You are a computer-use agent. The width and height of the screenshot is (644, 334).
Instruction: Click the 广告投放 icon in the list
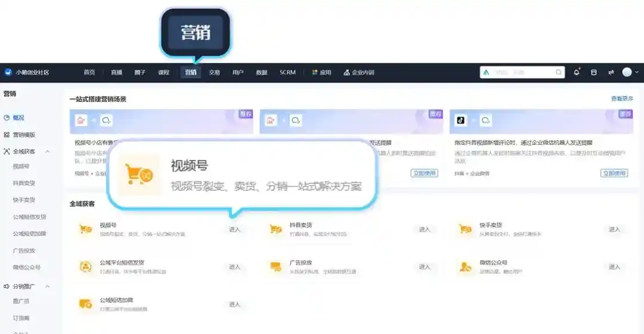pyautogui.click(x=275, y=267)
